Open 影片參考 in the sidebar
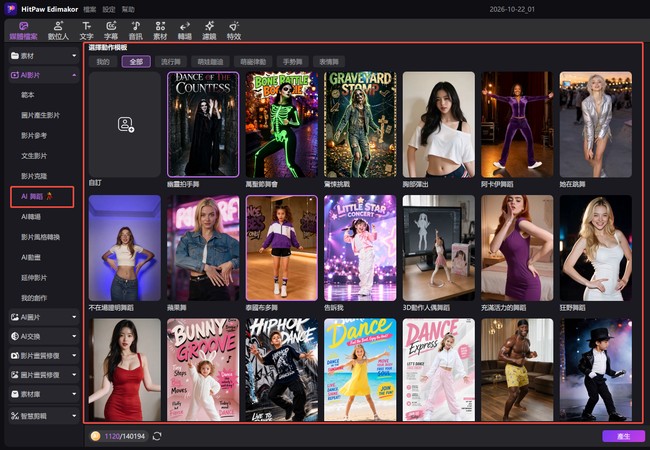This screenshot has height=450, width=650. [34, 135]
